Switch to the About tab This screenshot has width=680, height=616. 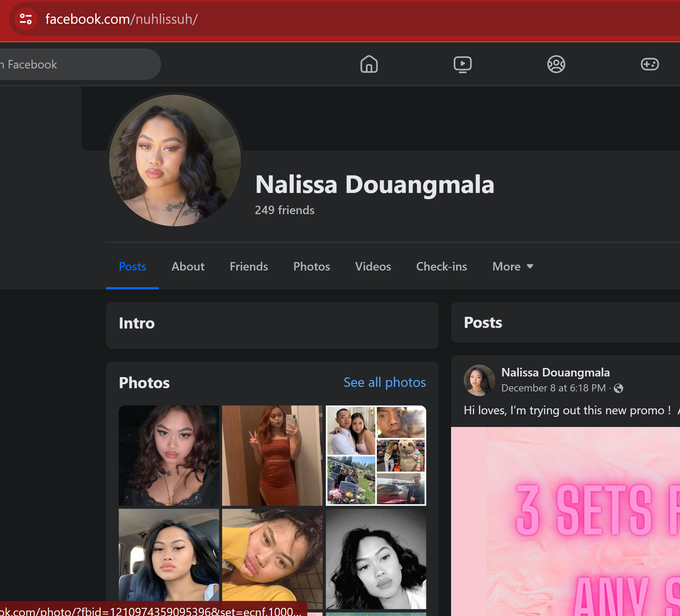coord(188,267)
